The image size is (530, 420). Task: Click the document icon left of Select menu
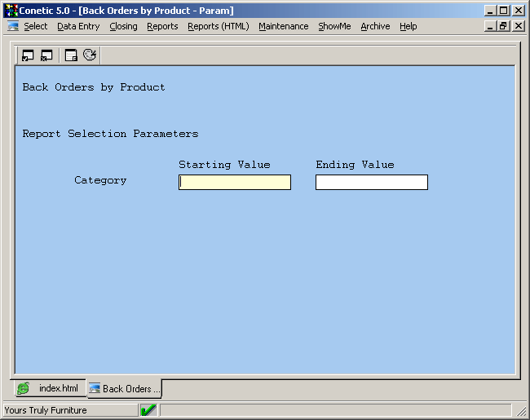(13, 26)
